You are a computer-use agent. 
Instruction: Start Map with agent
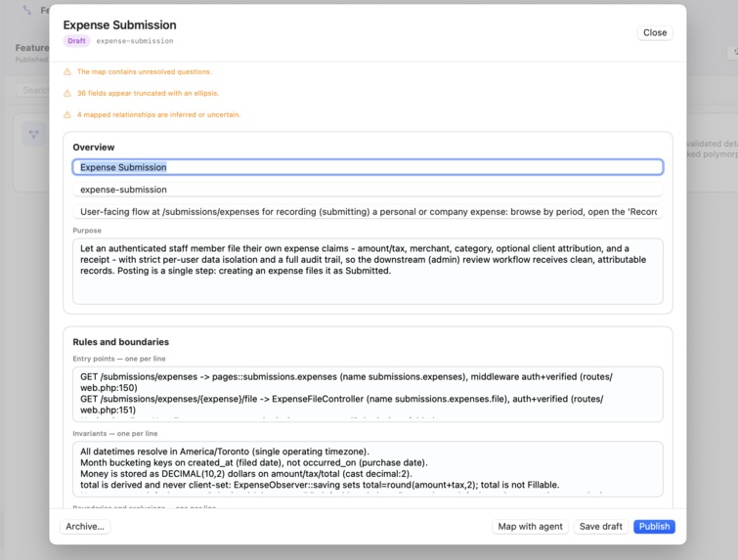(530, 526)
